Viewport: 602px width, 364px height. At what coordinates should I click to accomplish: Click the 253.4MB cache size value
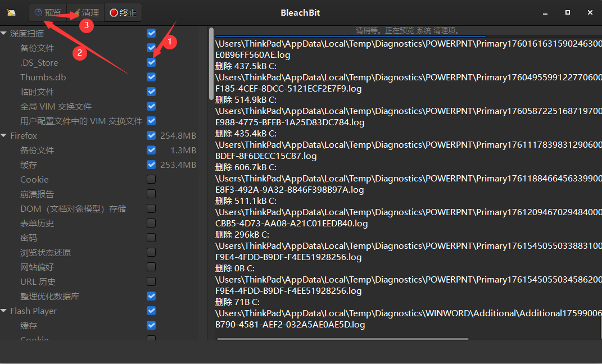[x=178, y=165]
